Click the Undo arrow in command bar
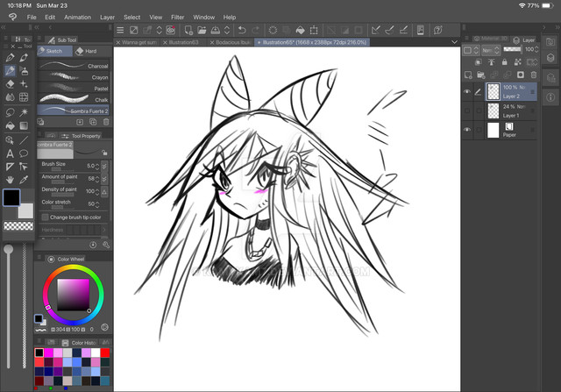 click(242, 31)
